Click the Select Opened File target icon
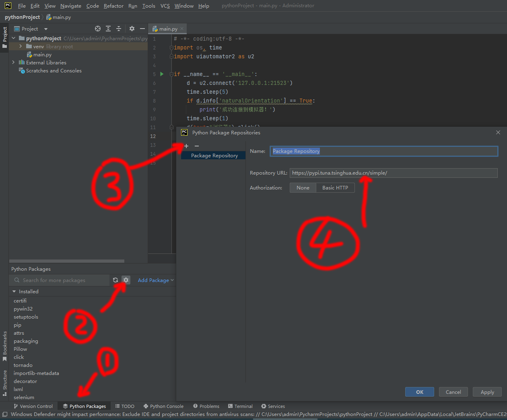The image size is (507, 420). (x=98, y=29)
